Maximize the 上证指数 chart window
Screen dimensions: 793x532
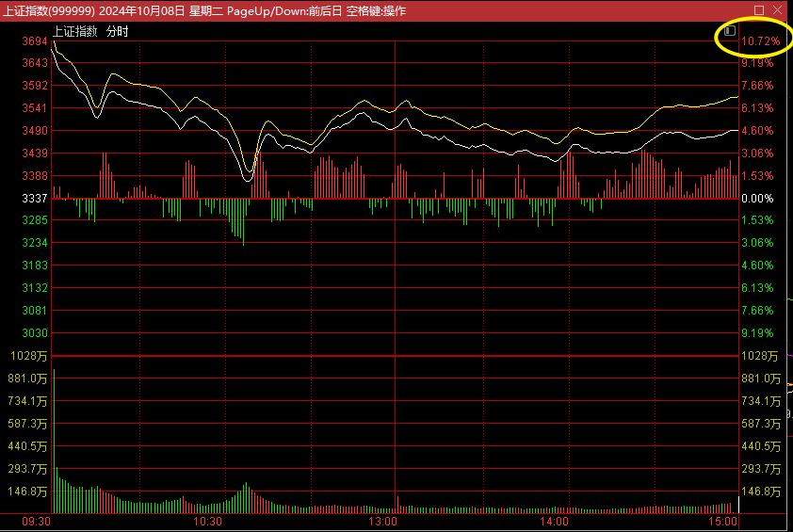coord(759,10)
